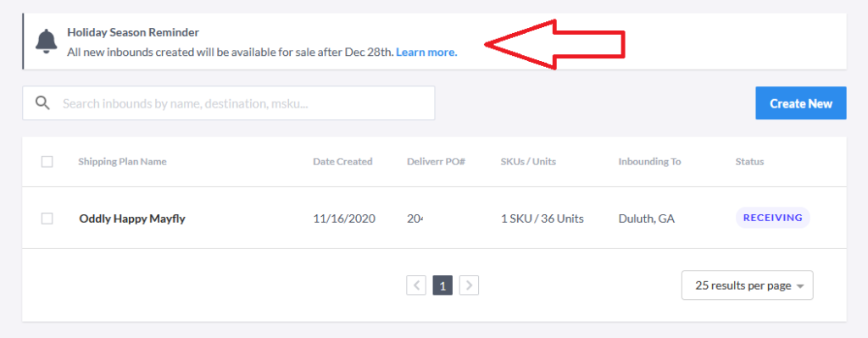The width and height of the screenshot is (868, 338).
Task: Tick the select-all checkbox in header
Action: click(47, 162)
